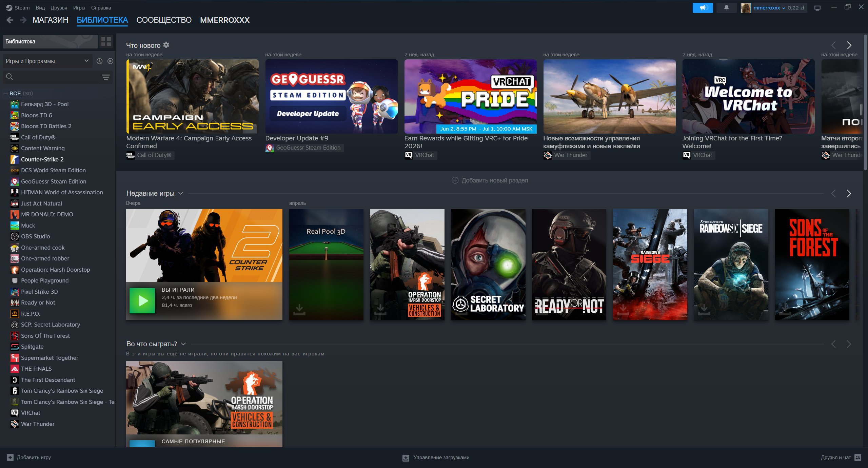Screen dimensions: 868x468
Task: Click the green play button for Counter-Strike 2
Action: (x=142, y=300)
